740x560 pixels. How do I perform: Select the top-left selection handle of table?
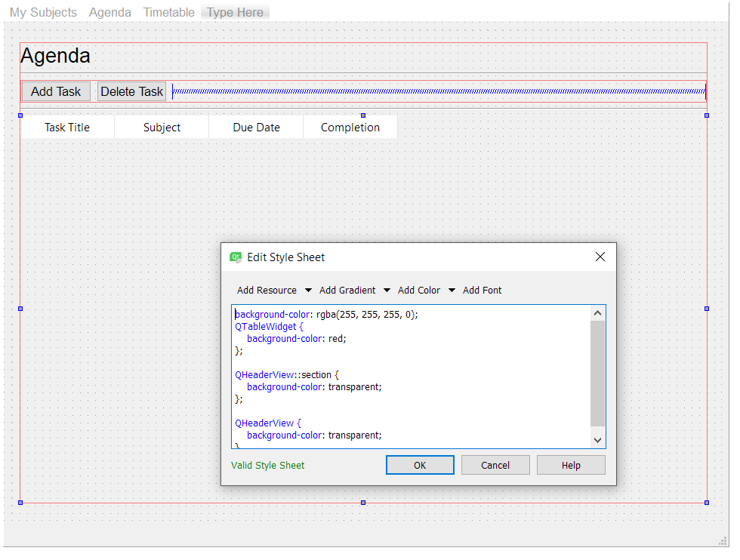coord(20,115)
